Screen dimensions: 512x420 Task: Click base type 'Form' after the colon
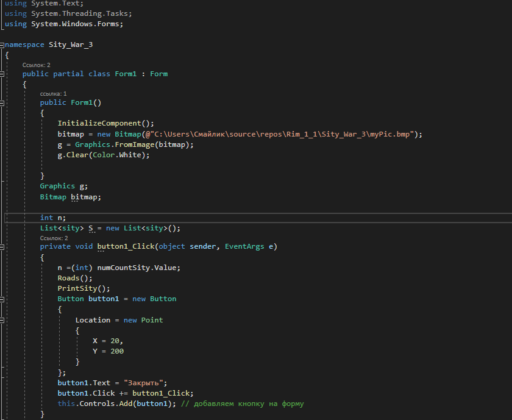[x=158, y=74]
